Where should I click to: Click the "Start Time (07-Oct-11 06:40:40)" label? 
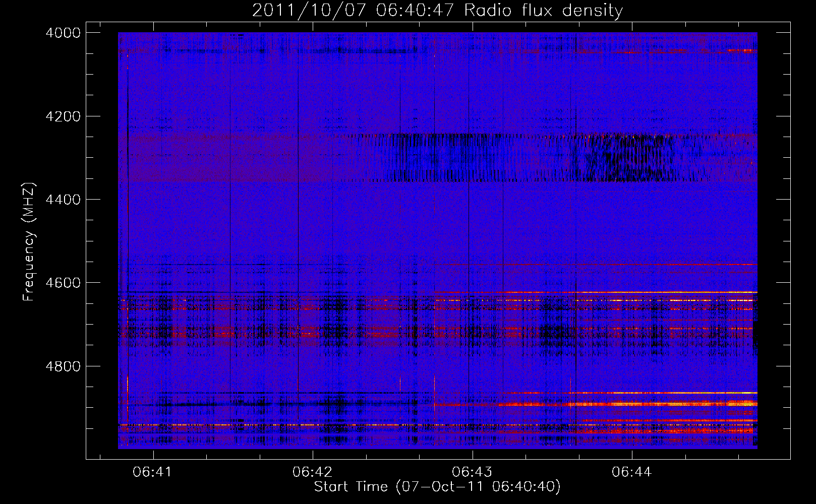click(x=437, y=487)
